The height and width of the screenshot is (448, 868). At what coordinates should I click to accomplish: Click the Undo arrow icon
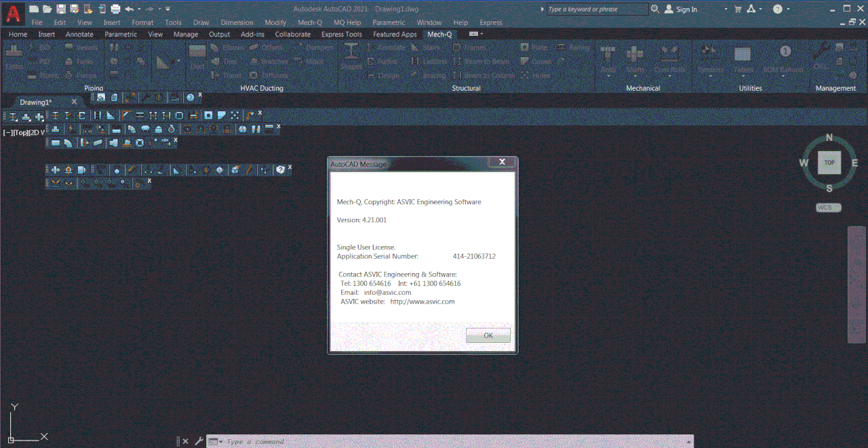[129, 9]
